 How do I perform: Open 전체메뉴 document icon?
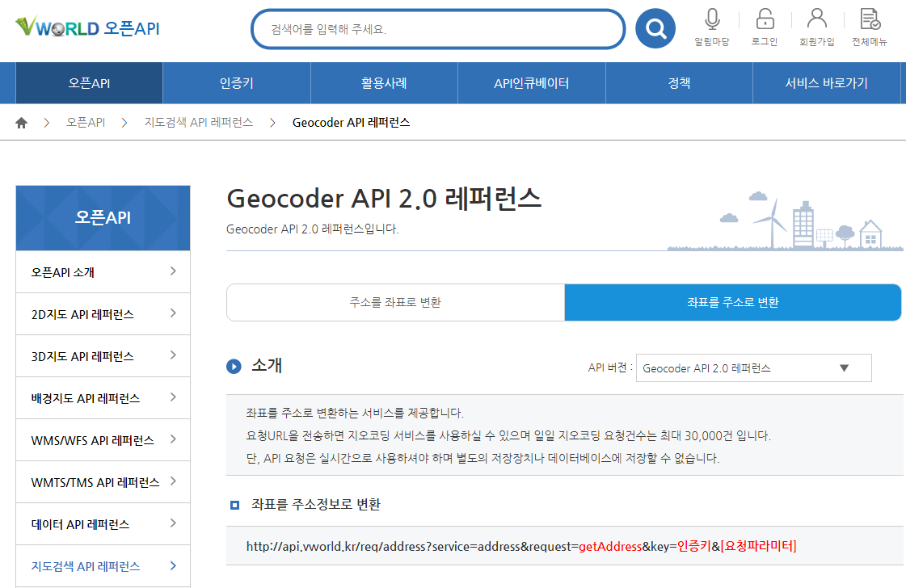tap(870, 19)
